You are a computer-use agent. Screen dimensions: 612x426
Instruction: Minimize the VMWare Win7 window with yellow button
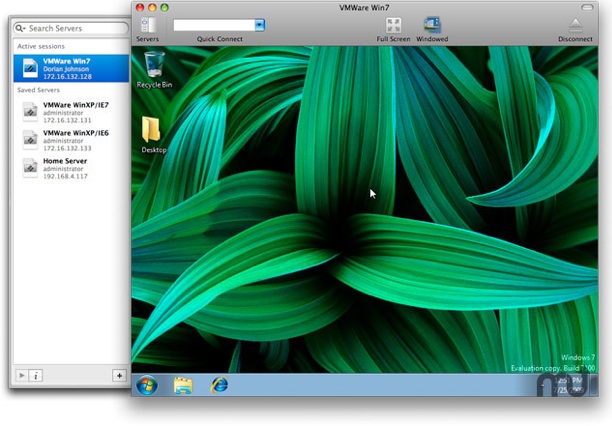coord(152,7)
